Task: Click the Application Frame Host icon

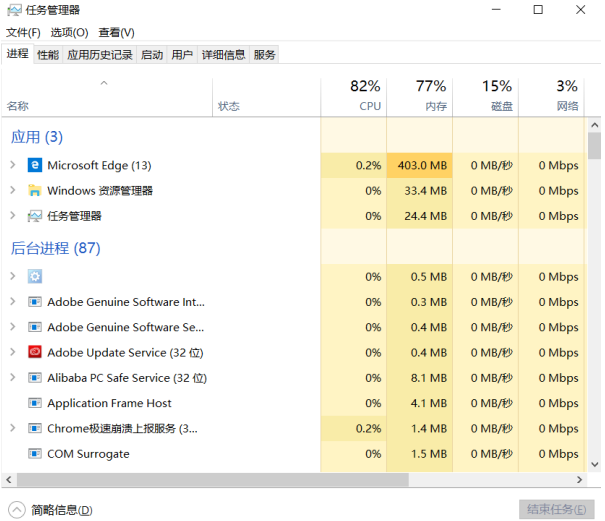Action: tap(35, 403)
